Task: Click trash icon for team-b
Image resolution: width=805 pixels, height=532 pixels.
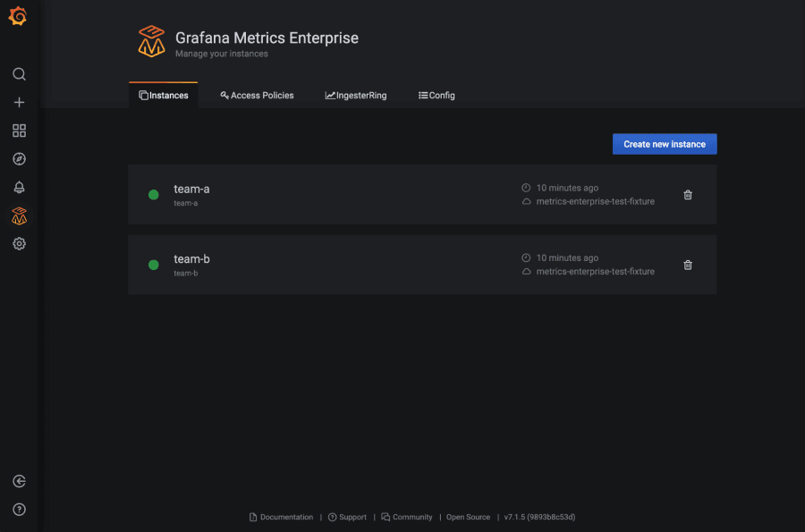Action: 688,265
